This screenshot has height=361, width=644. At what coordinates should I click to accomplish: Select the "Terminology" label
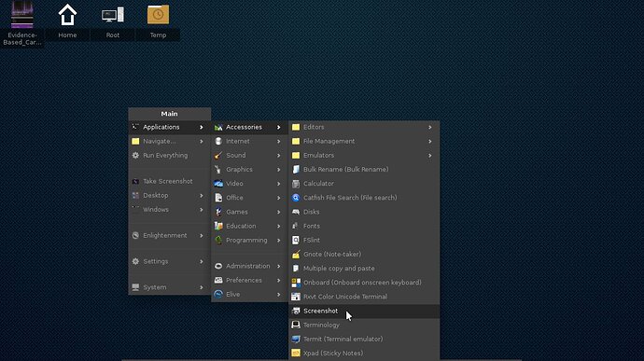pyautogui.click(x=321, y=325)
